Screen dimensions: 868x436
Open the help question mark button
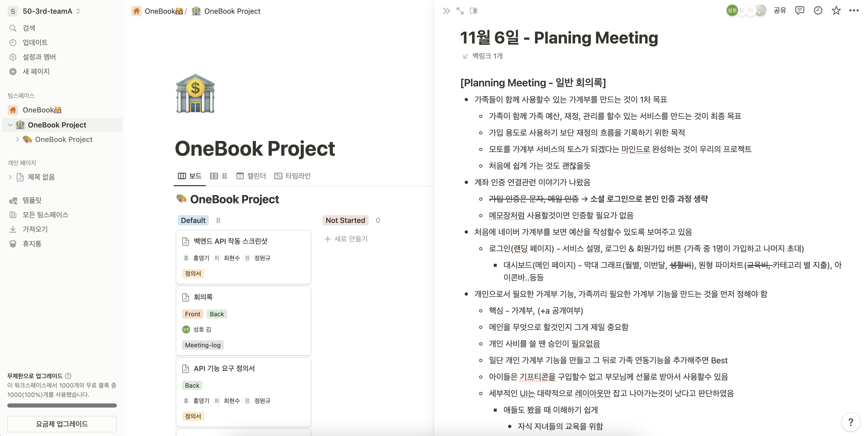pyautogui.click(x=850, y=422)
